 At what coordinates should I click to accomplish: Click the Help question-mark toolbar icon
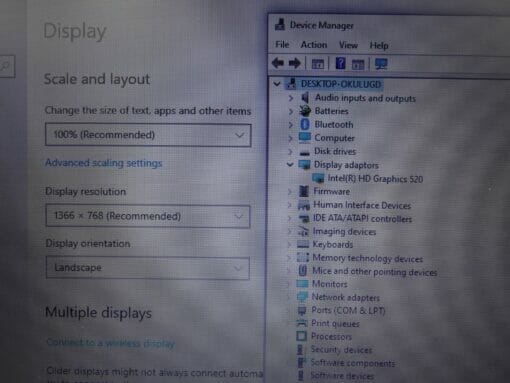point(340,63)
